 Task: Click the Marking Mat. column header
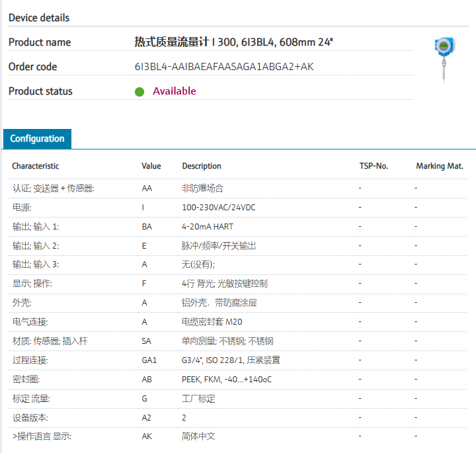point(440,166)
